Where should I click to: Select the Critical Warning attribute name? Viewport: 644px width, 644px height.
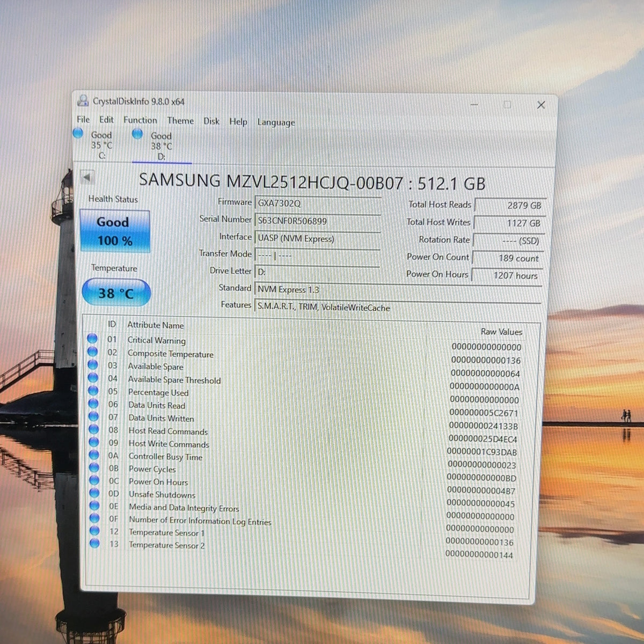coord(157,340)
